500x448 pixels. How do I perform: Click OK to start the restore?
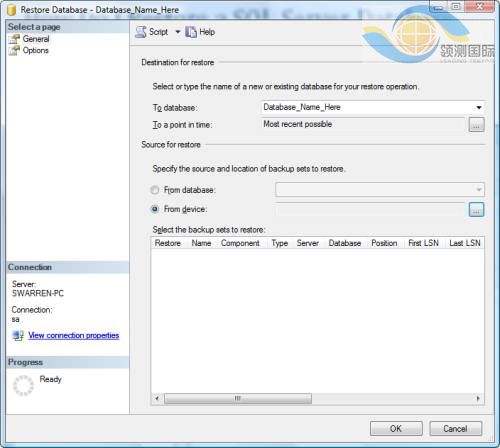coord(396,428)
